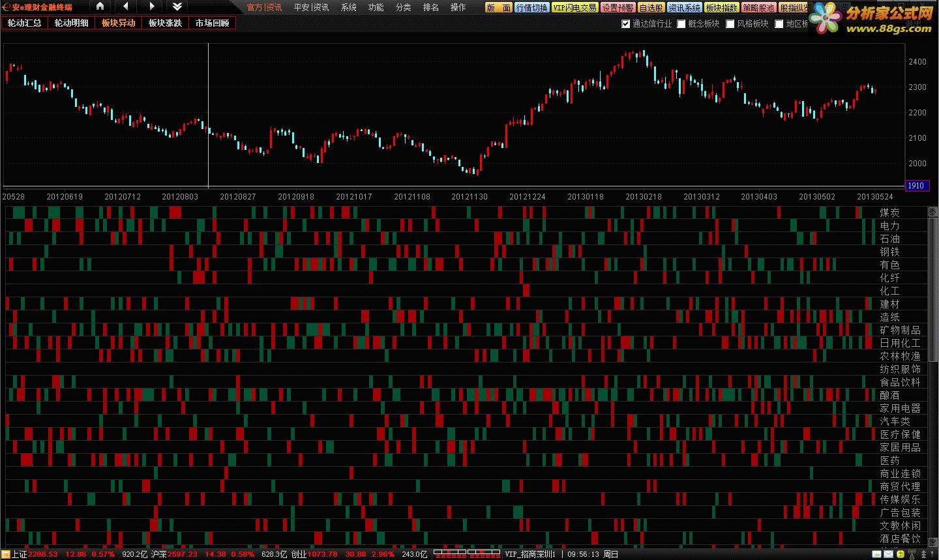939x560 pixels.
Task: Select the 造纸 sector row label
Action: tap(889, 317)
